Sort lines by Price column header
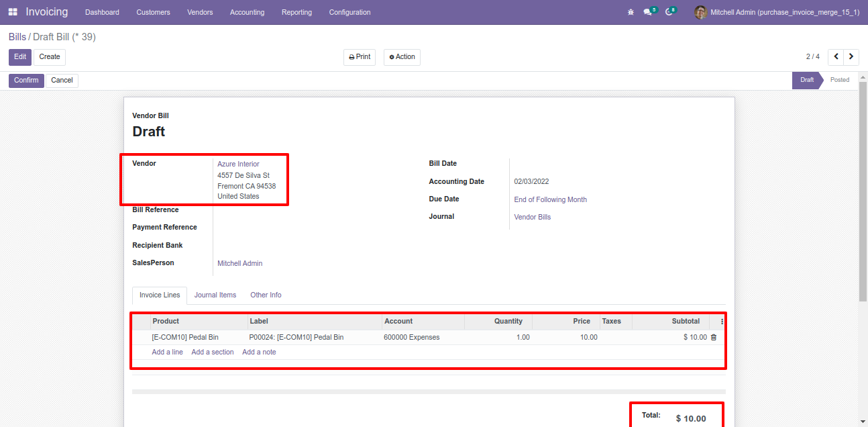Image resolution: width=868 pixels, height=427 pixels. 565,322
